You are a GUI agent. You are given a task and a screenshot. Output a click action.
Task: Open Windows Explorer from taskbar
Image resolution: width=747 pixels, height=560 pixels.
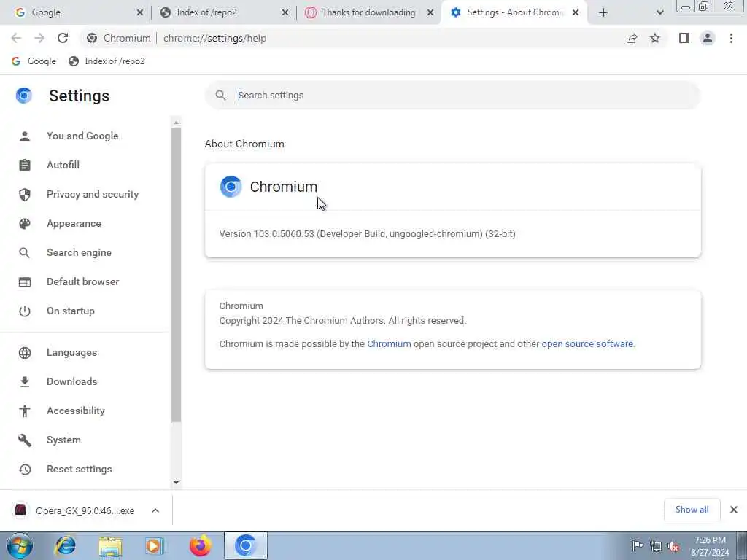click(110, 545)
